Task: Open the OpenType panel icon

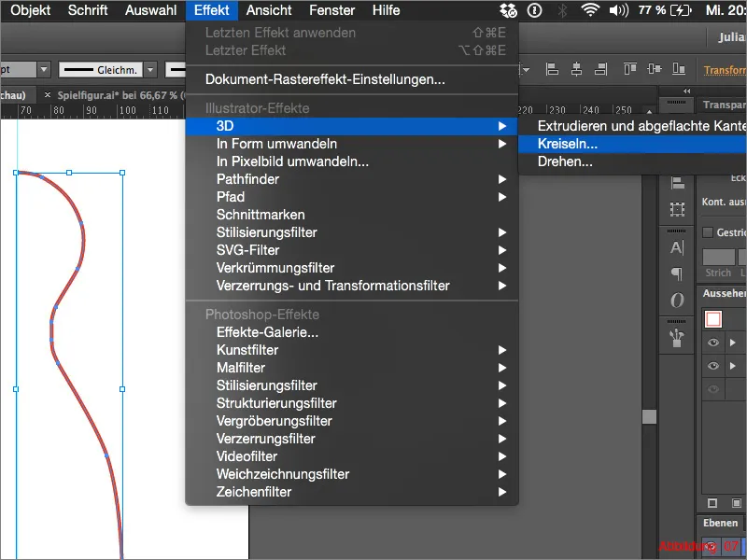Action: [x=677, y=300]
